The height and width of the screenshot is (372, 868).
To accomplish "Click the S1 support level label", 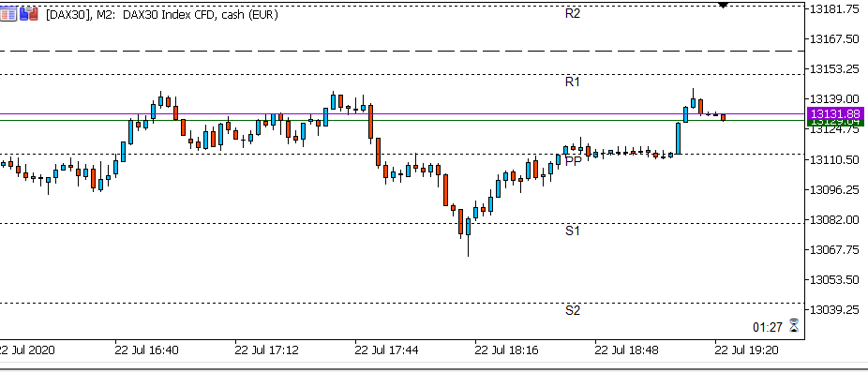I will point(573,231).
